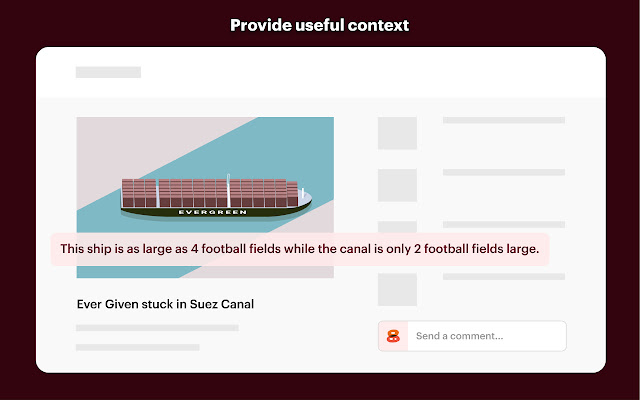
Task: Select the bottom gray thumbnail above the comment box
Action: 397,289
